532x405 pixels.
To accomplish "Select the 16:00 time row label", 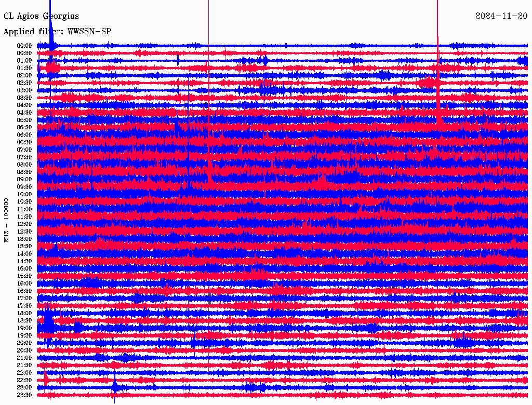I will (24, 284).
